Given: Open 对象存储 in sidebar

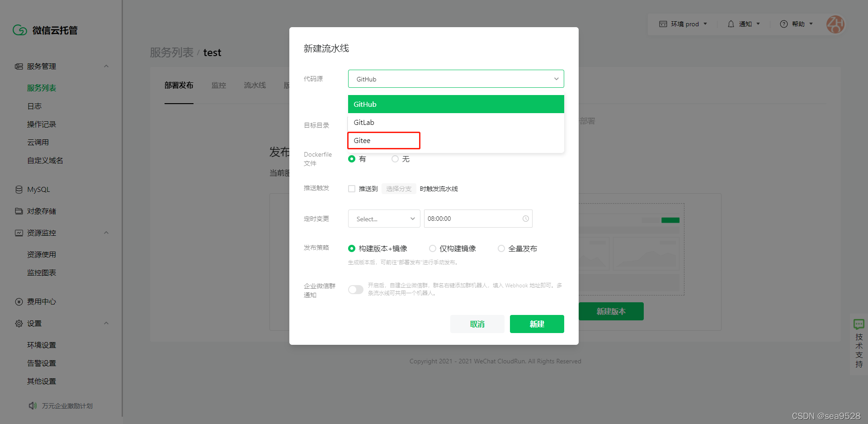Looking at the screenshot, I should coord(42,211).
